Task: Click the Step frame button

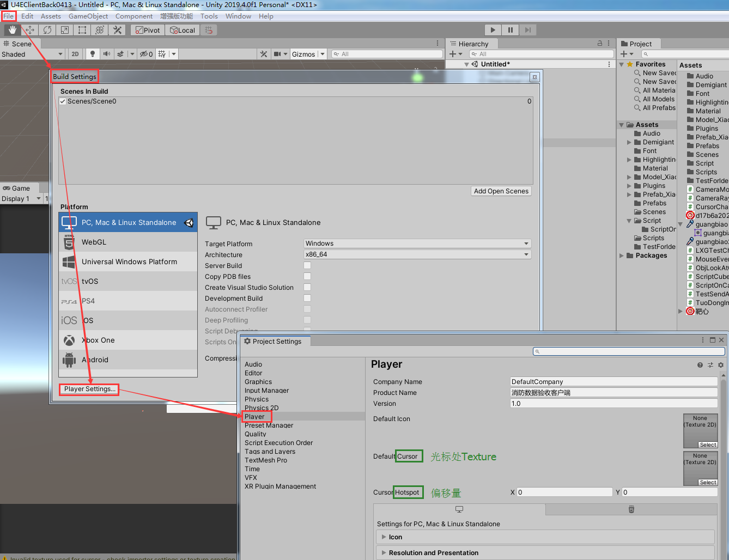Action: coord(528,30)
